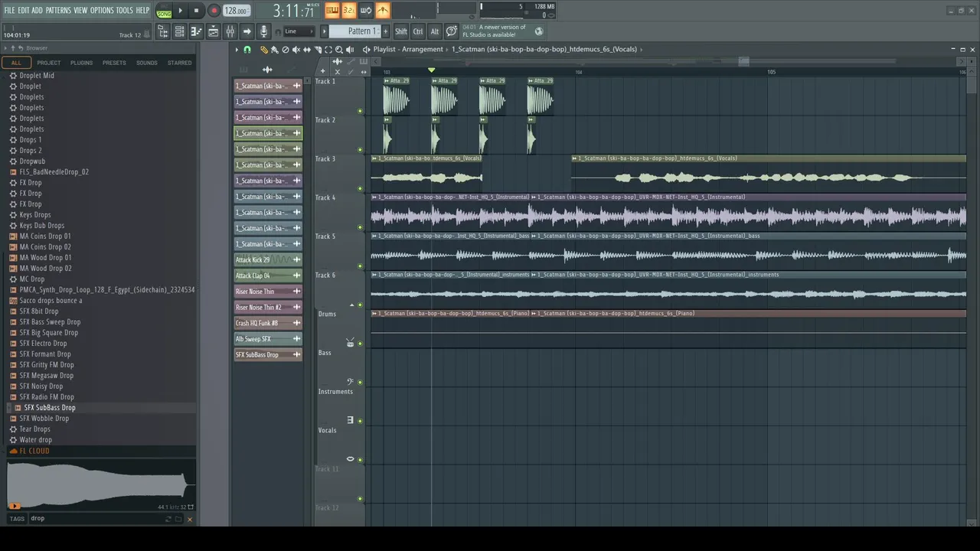Open the playlist options menu arrow
The width and height of the screenshot is (980, 551).
[236, 50]
